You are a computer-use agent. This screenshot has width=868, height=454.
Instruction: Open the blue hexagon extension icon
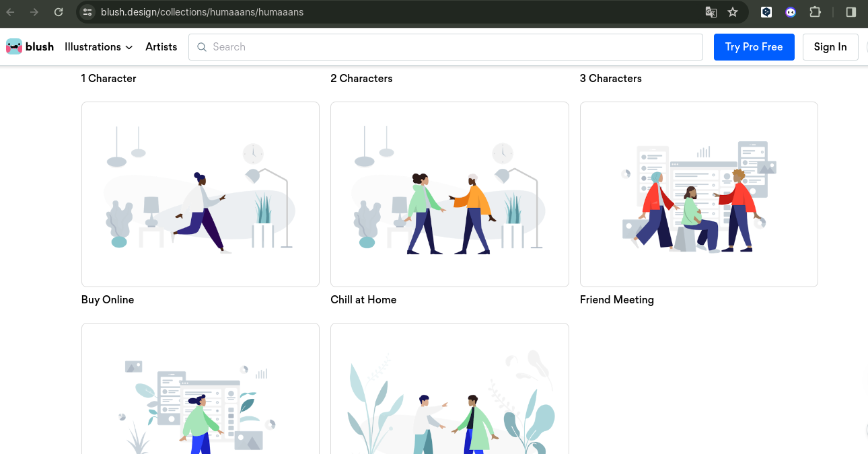[x=766, y=12]
